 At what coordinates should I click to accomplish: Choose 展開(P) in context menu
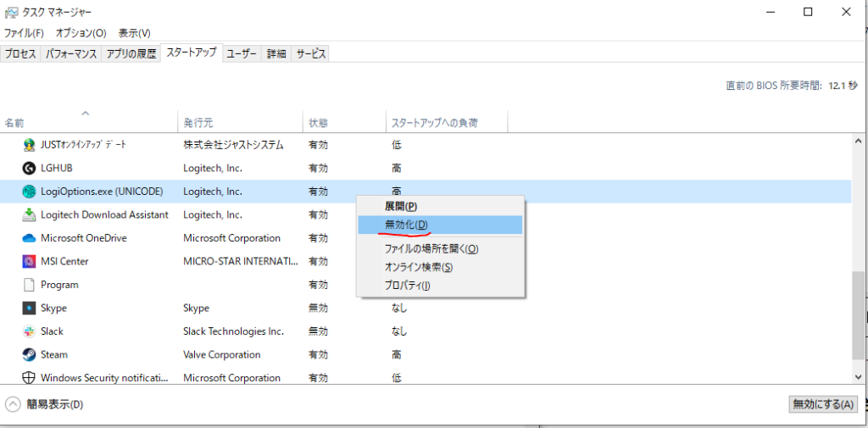pos(440,206)
